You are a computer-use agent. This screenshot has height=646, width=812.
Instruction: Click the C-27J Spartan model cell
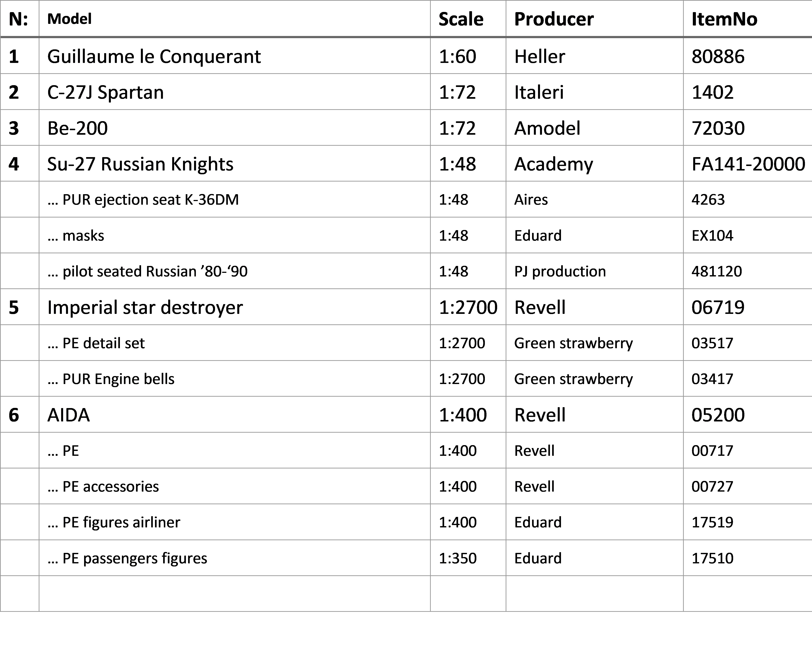(x=235, y=92)
